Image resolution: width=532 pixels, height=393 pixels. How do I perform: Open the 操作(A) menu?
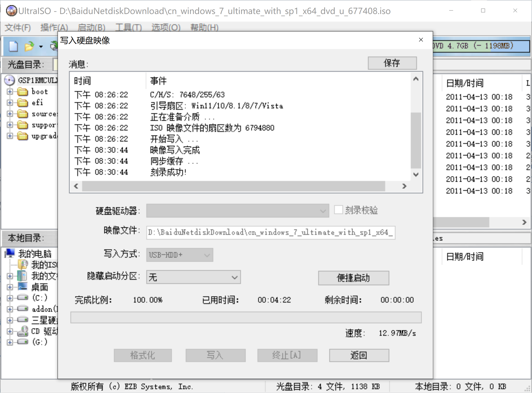coord(54,27)
